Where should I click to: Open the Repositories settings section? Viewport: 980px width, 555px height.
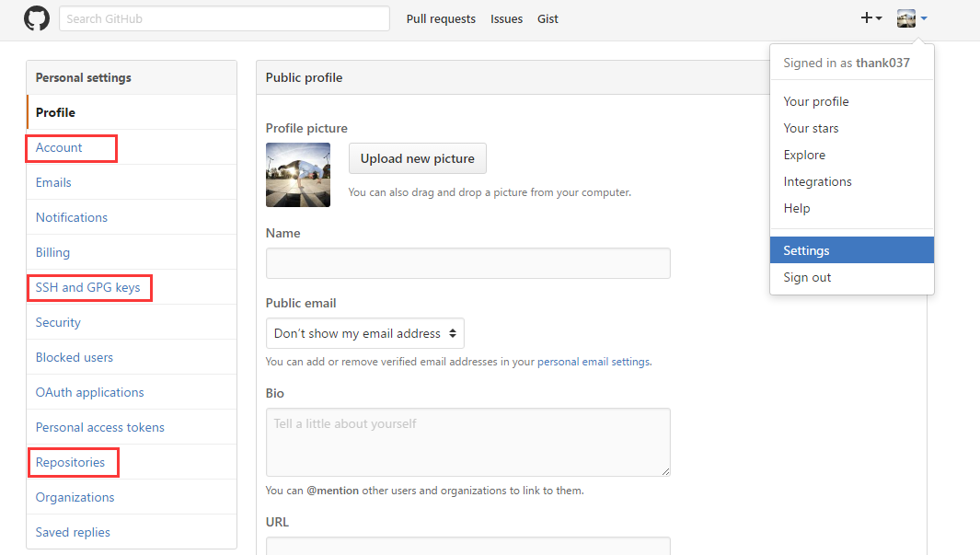pos(72,461)
